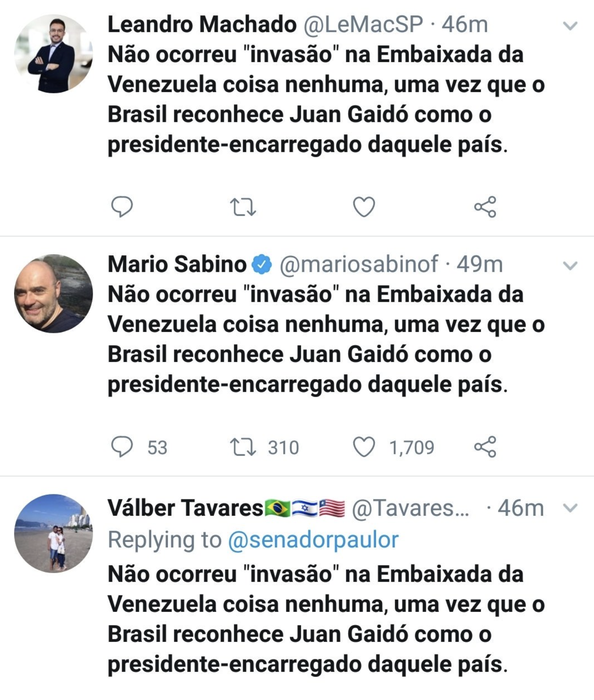Open the @mariosabinof handle

359,264
